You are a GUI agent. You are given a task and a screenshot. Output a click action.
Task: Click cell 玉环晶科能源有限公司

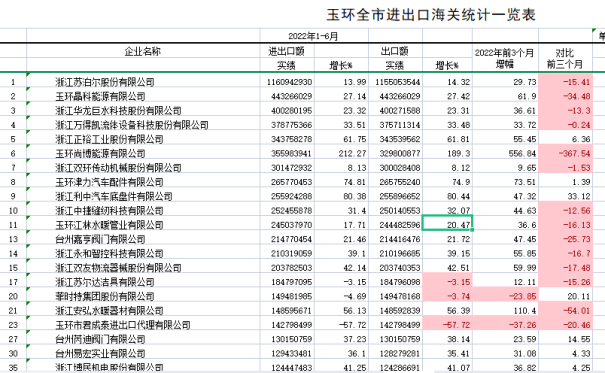coord(100,96)
